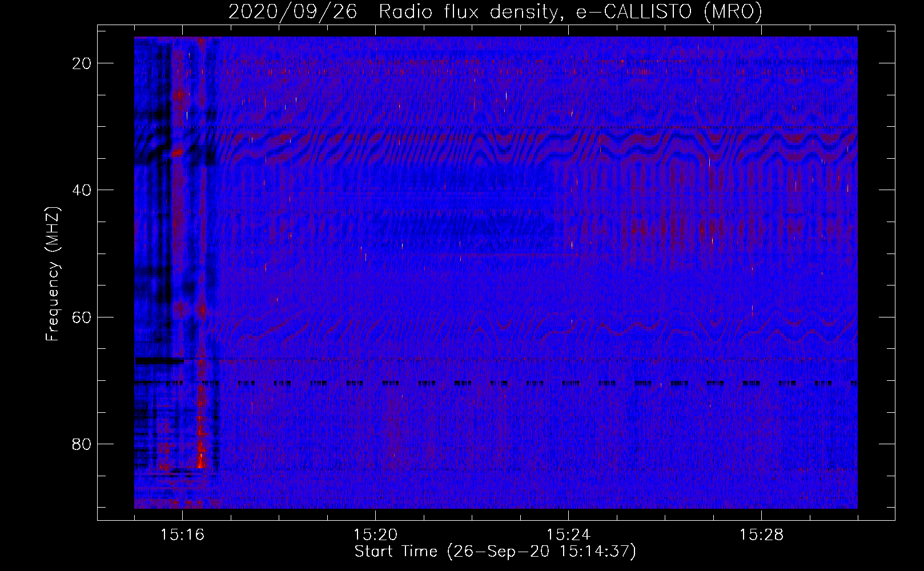The width and height of the screenshot is (924, 571).
Task: Click the 'Start Time (26-Sep-20 15:14:37)' label
Action: [x=495, y=552]
